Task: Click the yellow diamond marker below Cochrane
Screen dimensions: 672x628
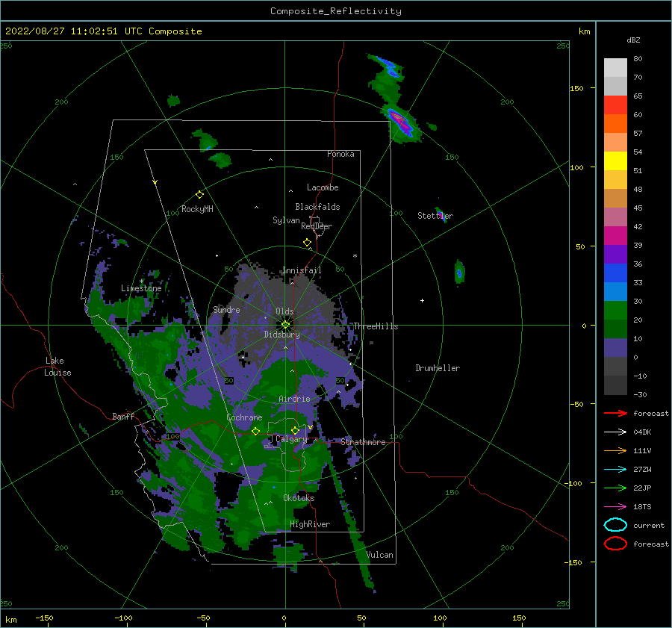Action: [x=255, y=431]
